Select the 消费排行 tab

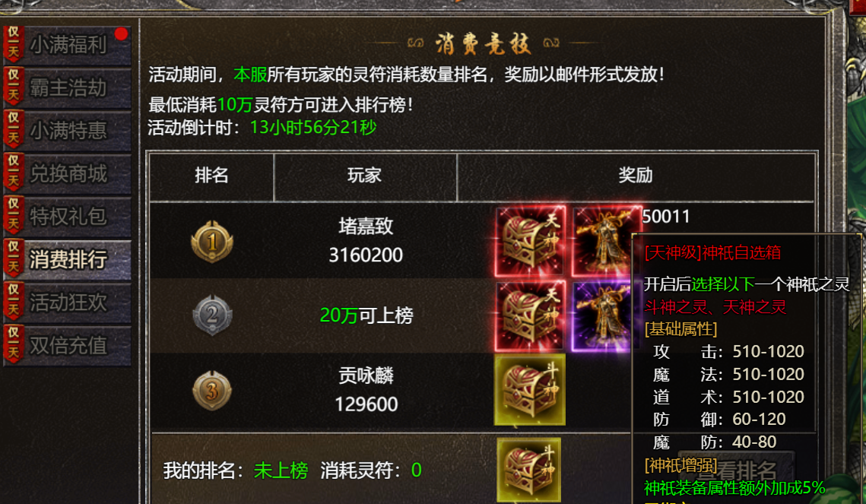coord(68,259)
